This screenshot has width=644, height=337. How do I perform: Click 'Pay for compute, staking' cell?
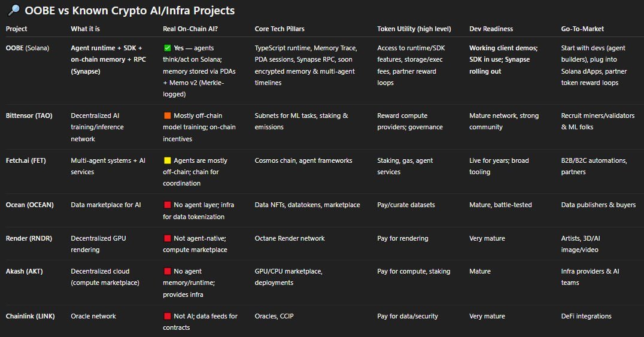pyautogui.click(x=414, y=271)
